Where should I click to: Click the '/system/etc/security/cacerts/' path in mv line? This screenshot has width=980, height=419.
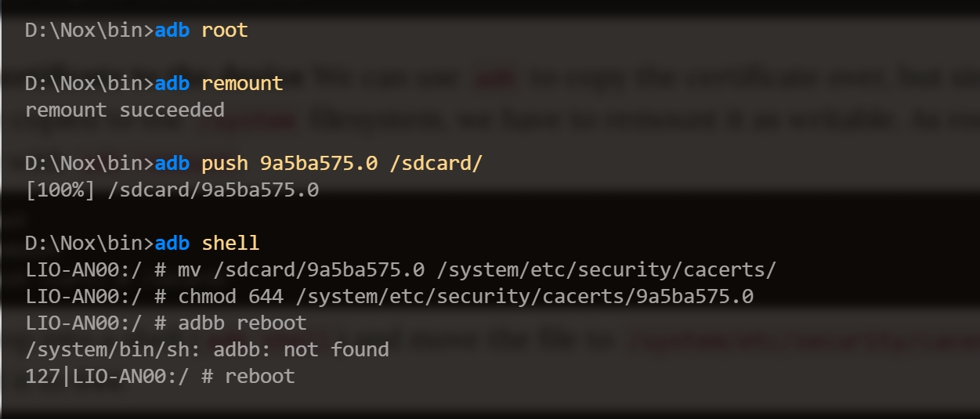coord(606,270)
